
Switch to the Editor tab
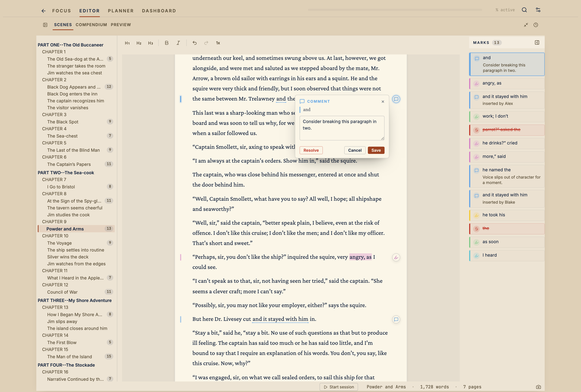pos(90,11)
